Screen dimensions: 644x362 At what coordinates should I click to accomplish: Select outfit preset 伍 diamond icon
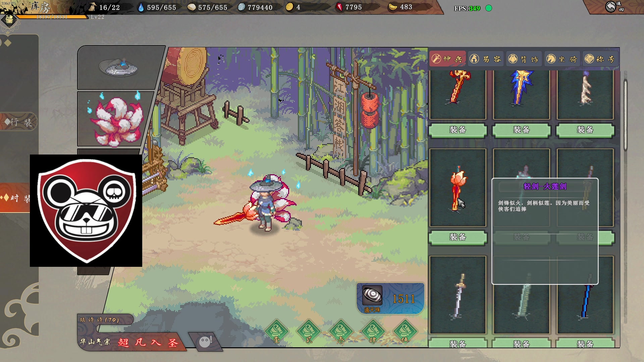[405, 331]
